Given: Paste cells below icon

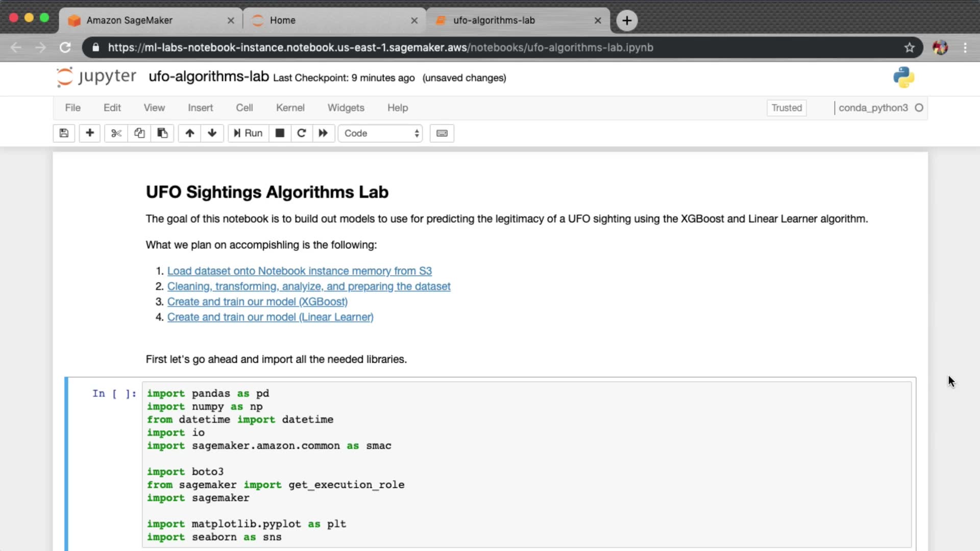Looking at the screenshot, I should pos(162,133).
